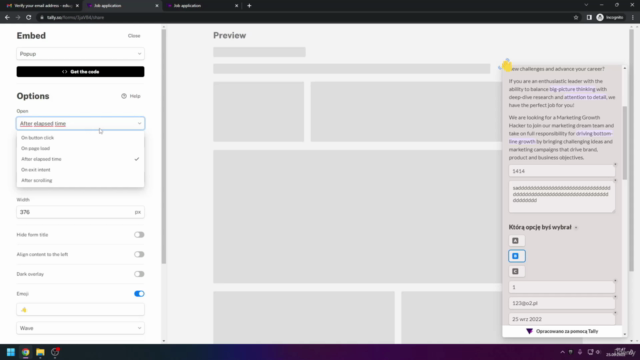Image resolution: width=640 pixels, height=360 pixels.
Task: Click the left panel scrollbar
Action: click(x=164, y=147)
